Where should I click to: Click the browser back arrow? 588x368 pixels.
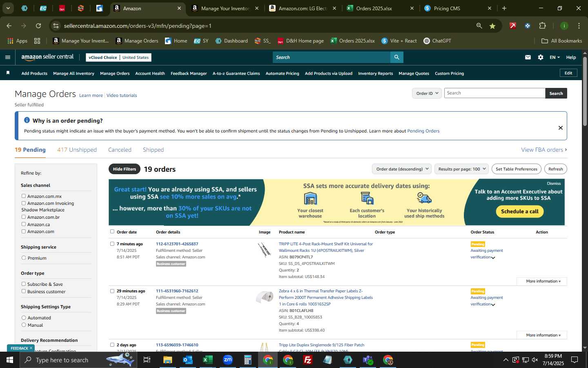coord(9,26)
